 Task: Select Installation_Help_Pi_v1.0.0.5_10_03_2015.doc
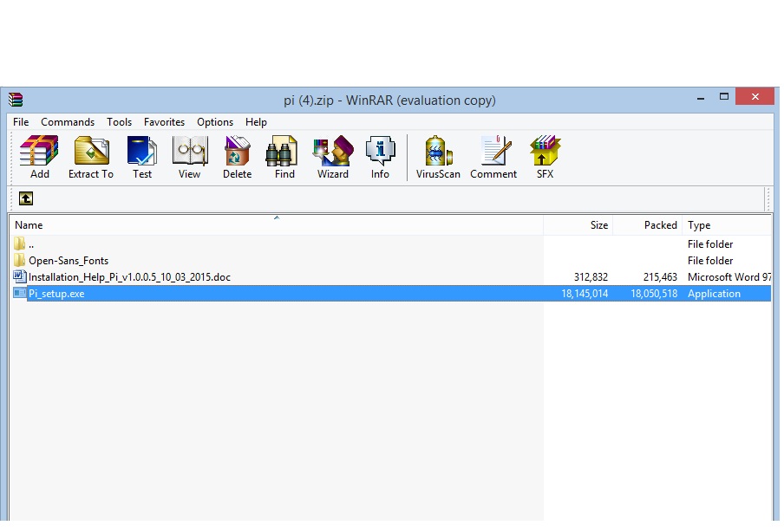pyautogui.click(x=129, y=277)
